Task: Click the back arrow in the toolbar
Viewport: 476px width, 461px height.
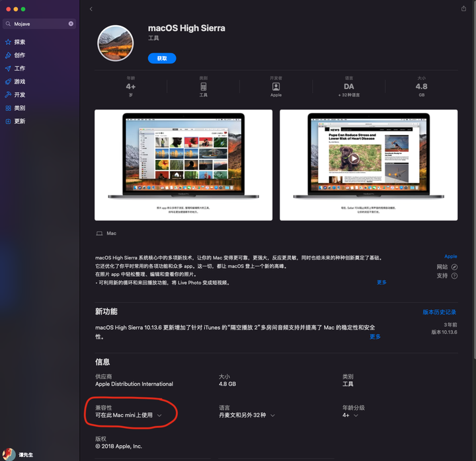Action: coord(91,9)
